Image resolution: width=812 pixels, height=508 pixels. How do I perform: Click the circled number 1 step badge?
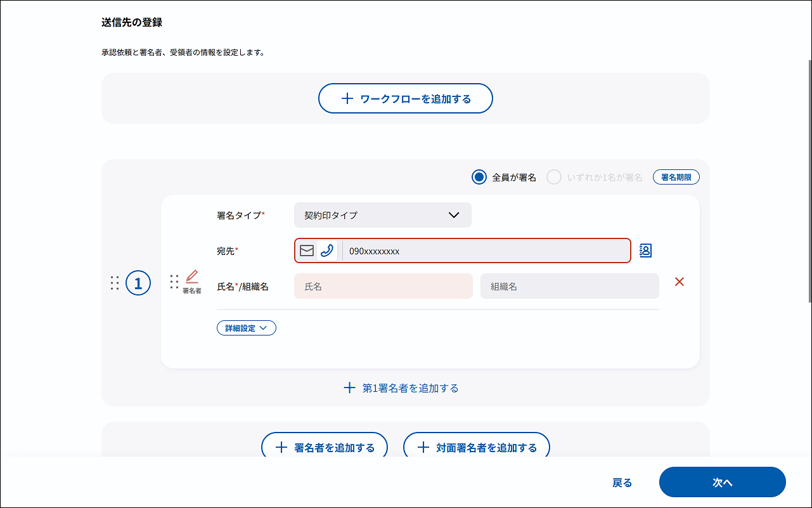coord(138,283)
